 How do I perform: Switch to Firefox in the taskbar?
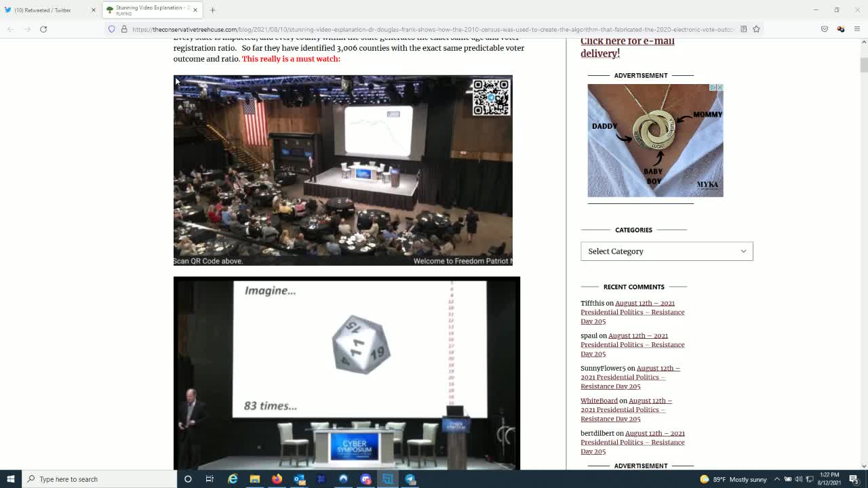point(277,479)
